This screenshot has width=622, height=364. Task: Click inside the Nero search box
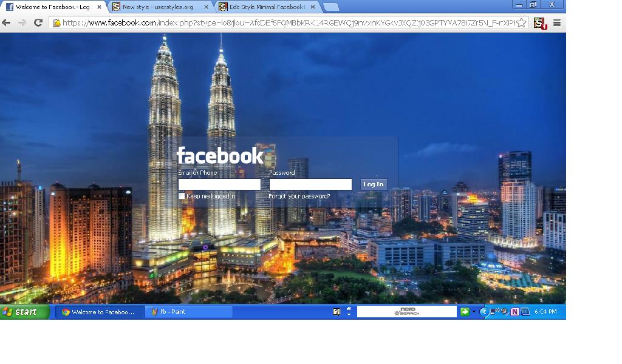click(x=407, y=312)
